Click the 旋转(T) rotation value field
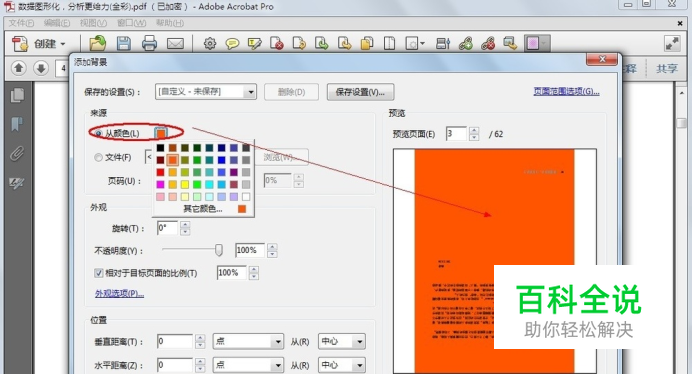The image size is (692, 374). click(168, 228)
